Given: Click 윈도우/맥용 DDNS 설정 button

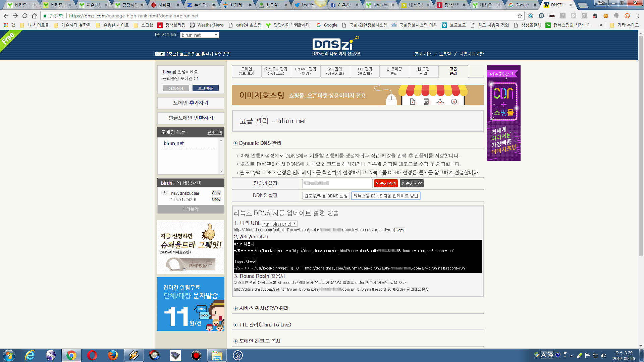Looking at the screenshot, I should click(326, 196).
